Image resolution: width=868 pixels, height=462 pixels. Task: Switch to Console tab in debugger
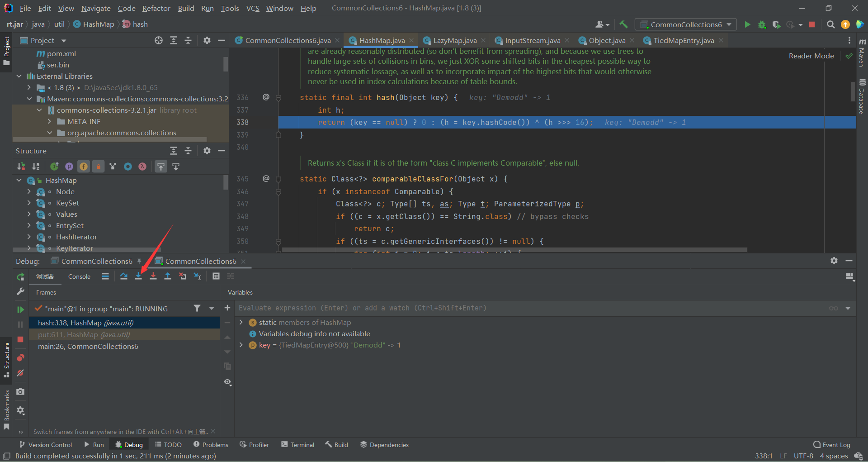click(79, 276)
